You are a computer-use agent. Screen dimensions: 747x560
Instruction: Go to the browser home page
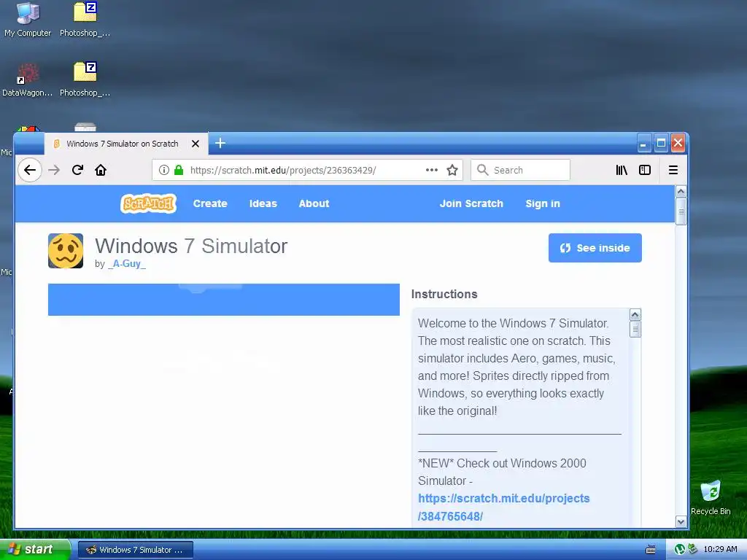(x=101, y=170)
